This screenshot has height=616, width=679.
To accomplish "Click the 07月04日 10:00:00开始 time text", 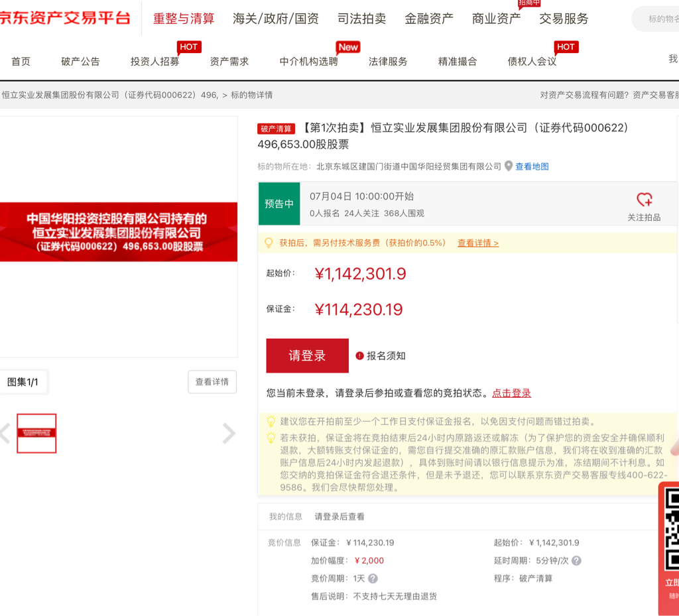I will (x=361, y=196).
